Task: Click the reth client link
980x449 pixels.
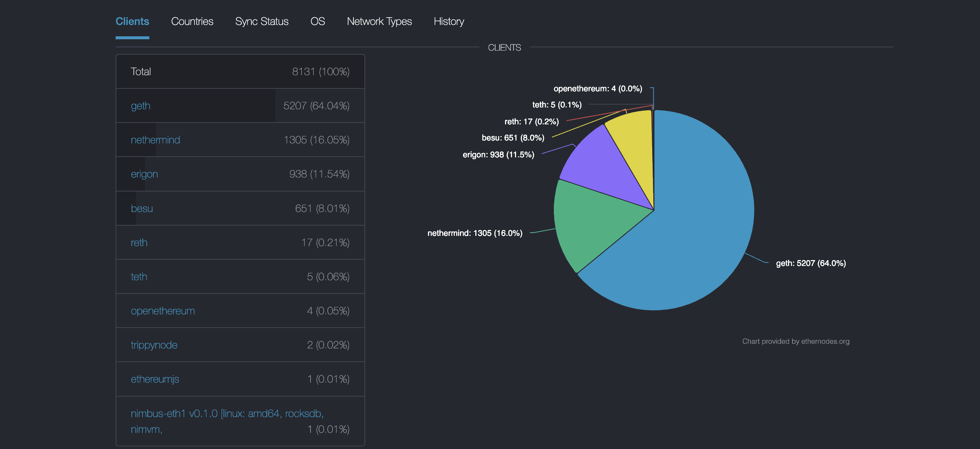Action: tap(139, 242)
